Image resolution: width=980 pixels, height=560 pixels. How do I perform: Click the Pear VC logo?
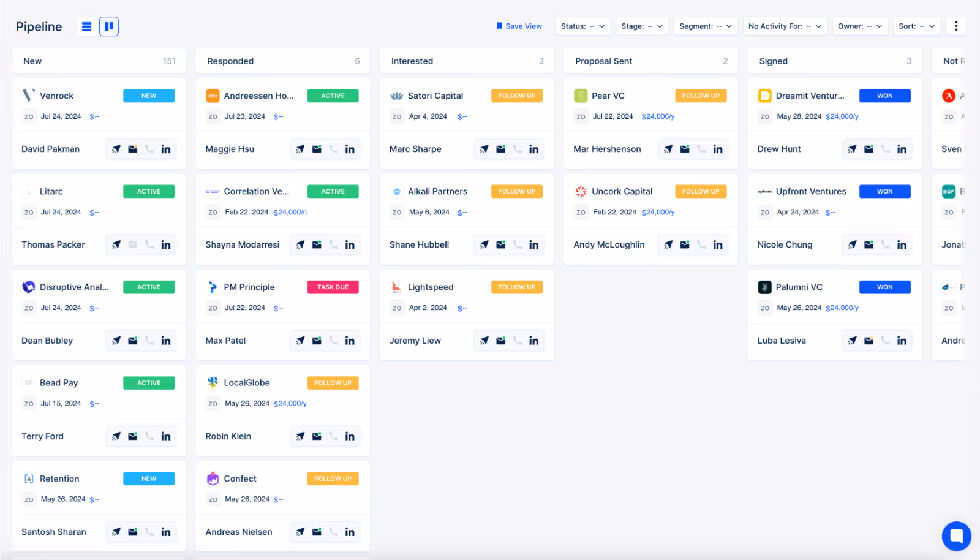click(581, 96)
